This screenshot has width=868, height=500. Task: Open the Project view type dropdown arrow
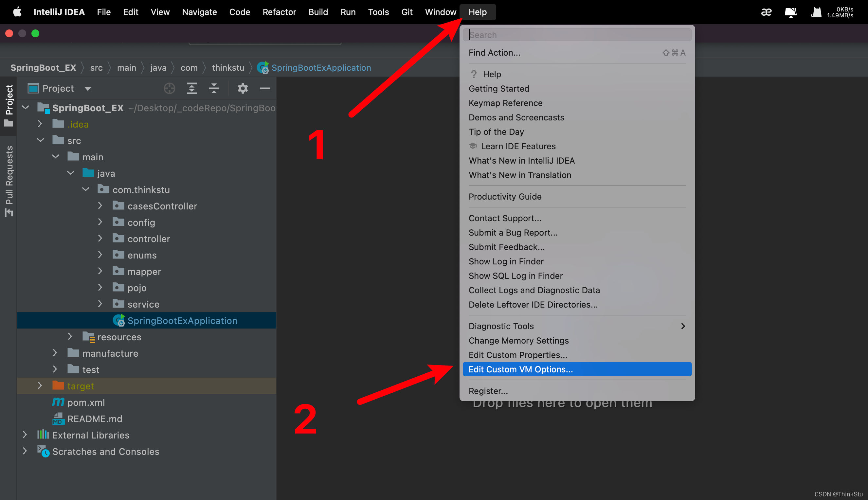point(88,89)
